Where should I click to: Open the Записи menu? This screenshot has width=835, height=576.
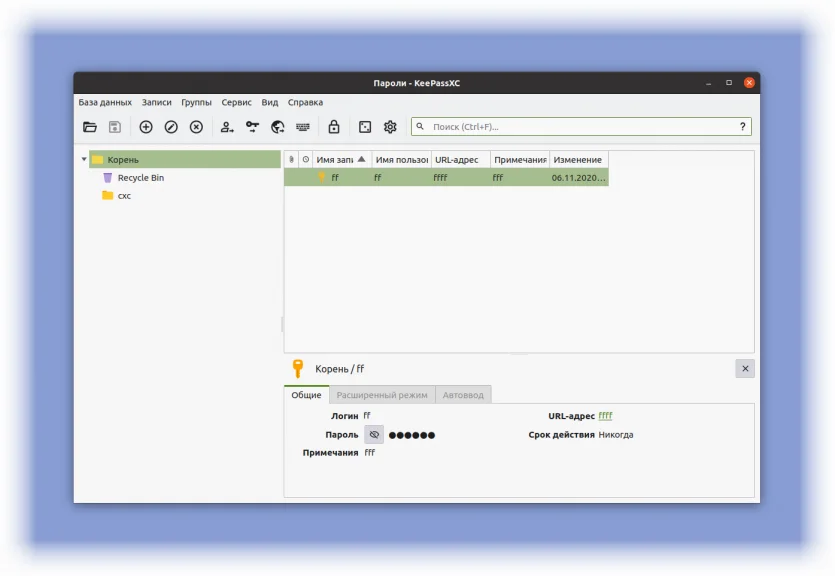157,102
